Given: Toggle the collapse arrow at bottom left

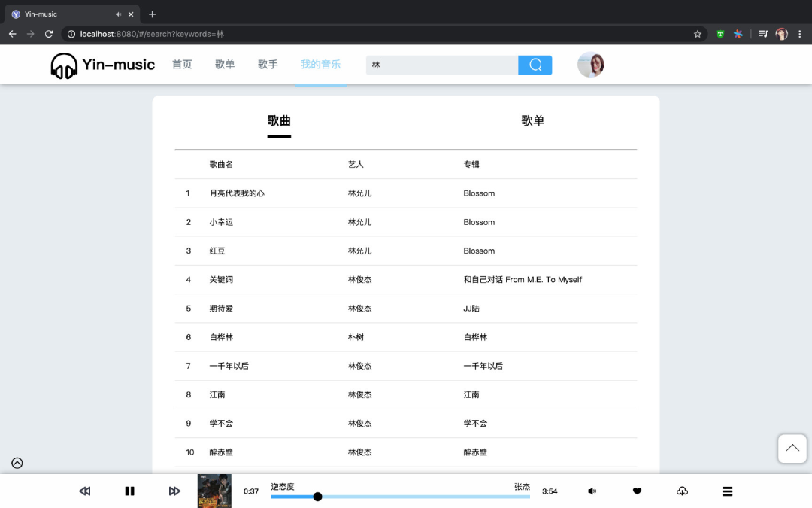Looking at the screenshot, I should [x=17, y=463].
